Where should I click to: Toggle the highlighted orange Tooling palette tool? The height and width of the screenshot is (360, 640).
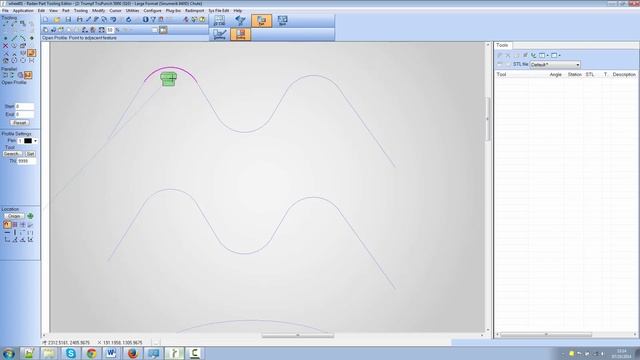pyautogui.click(x=31, y=53)
